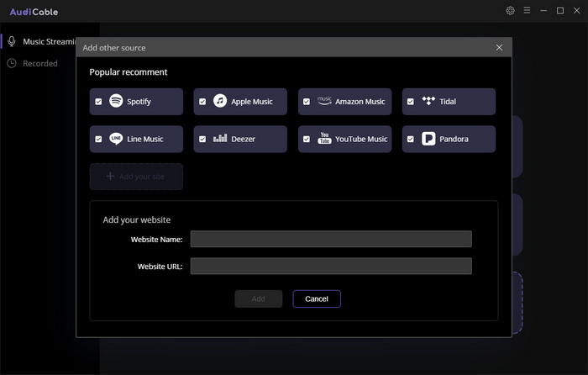Click the Add button
The width and height of the screenshot is (588, 375).
(259, 298)
